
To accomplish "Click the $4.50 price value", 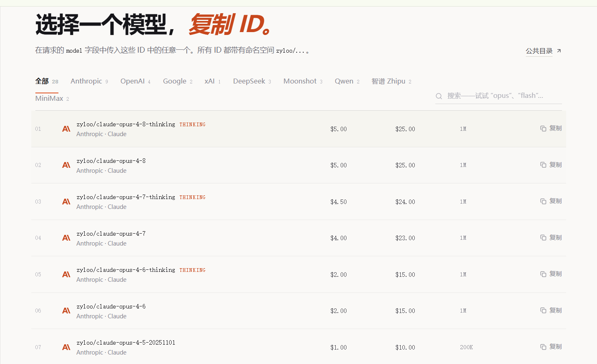I will coord(339,202).
